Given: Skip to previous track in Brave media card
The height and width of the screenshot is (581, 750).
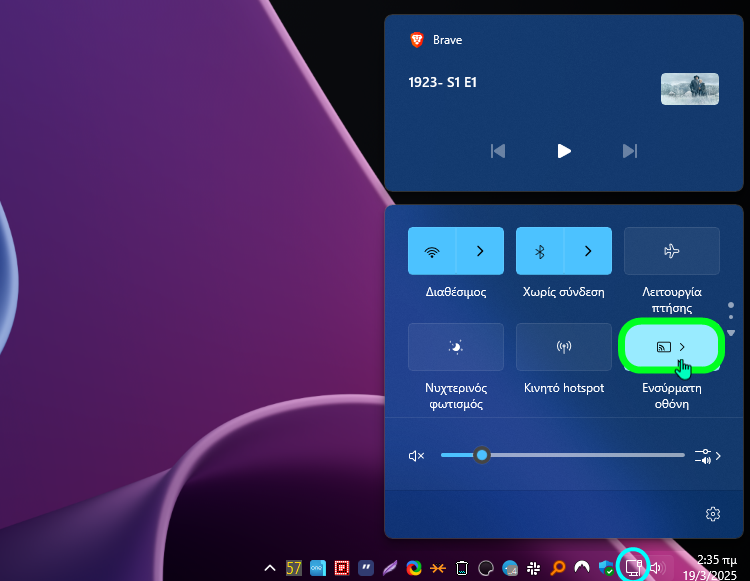Looking at the screenshot, I should (498, 151).
